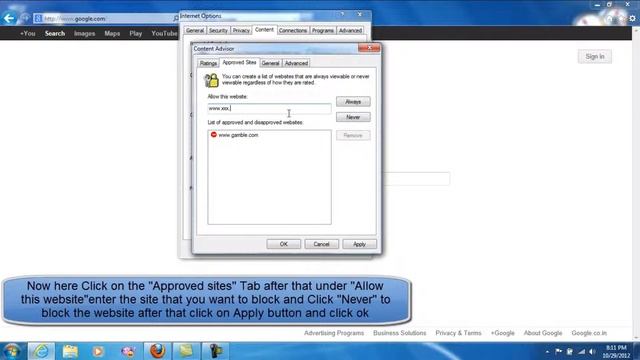The height and width of the screenshot is (360, 640).
Task: Open the Windows Start orb
Action: [11, 351]
